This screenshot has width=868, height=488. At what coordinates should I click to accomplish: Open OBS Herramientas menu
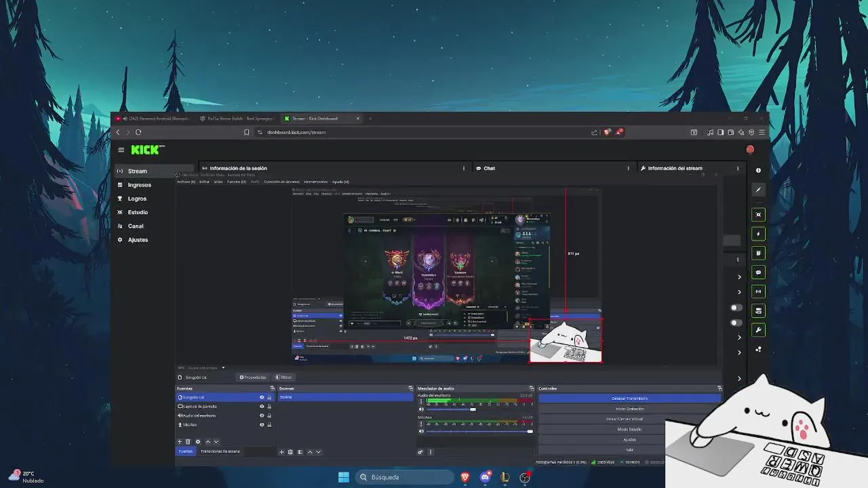click(315, 182)
